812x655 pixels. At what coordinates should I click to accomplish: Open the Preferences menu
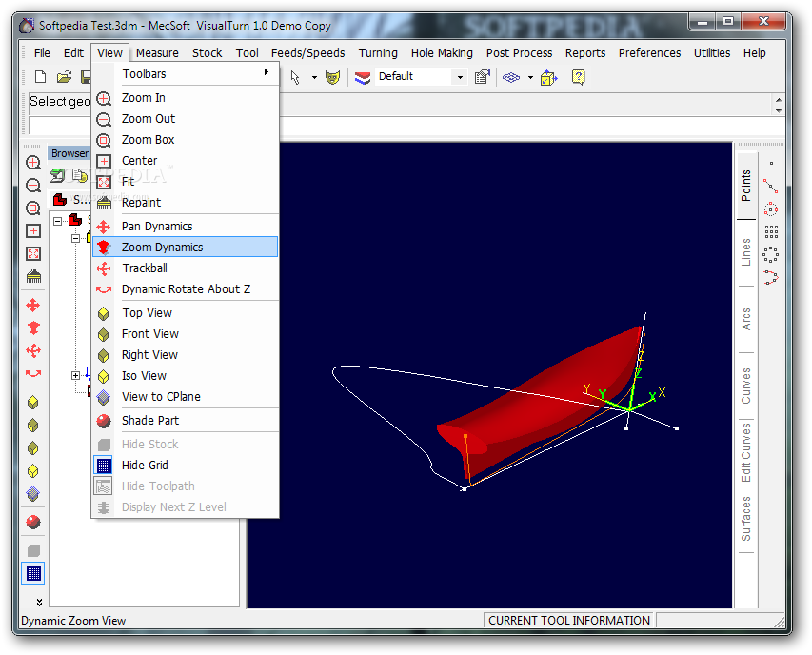pos(649,52)
